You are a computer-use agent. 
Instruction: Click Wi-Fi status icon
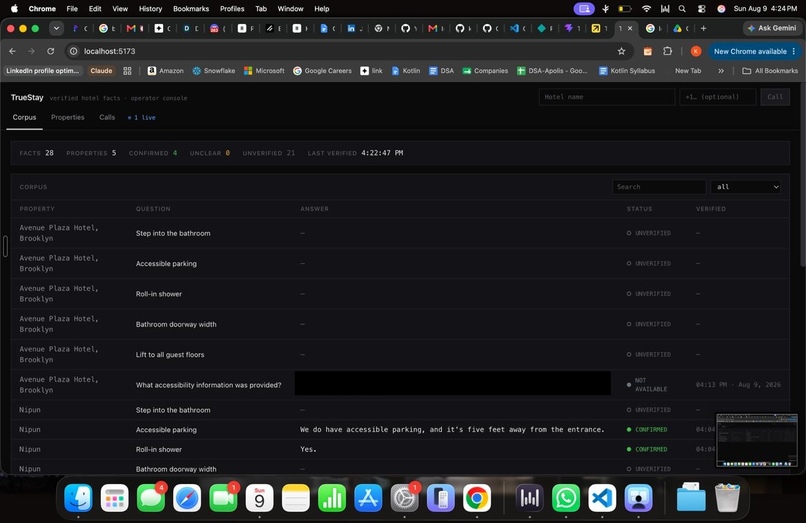click(647, 9)
